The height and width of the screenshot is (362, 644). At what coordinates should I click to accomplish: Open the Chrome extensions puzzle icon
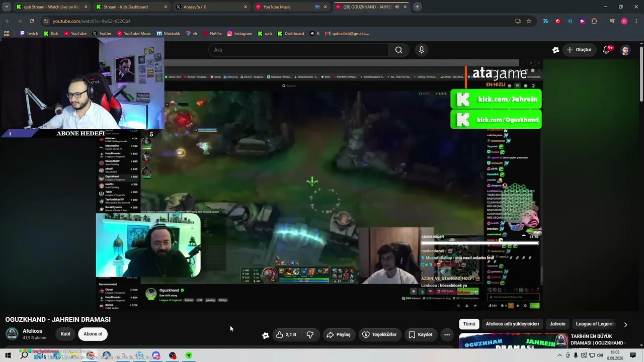pos(594,21)
